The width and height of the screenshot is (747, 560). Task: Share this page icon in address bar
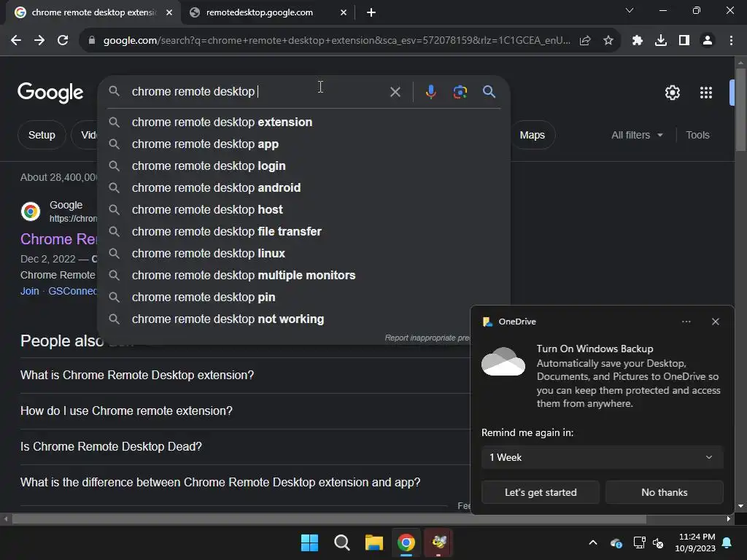click(585, 41)
